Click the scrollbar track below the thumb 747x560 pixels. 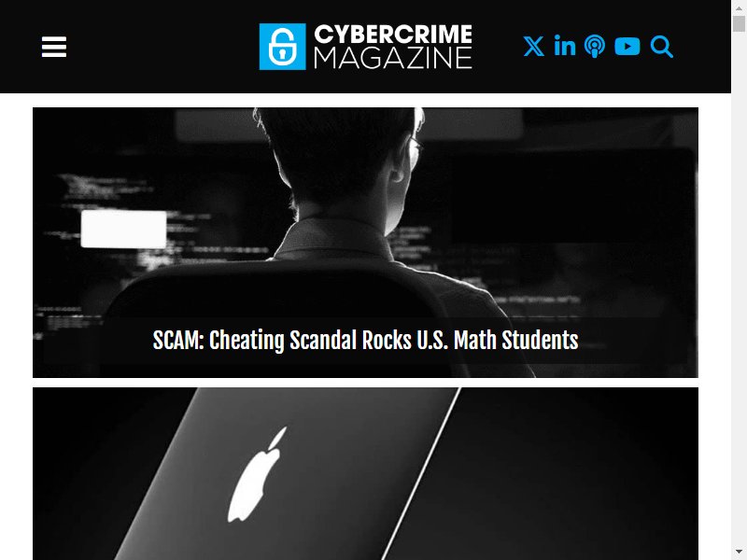point(739,286)
